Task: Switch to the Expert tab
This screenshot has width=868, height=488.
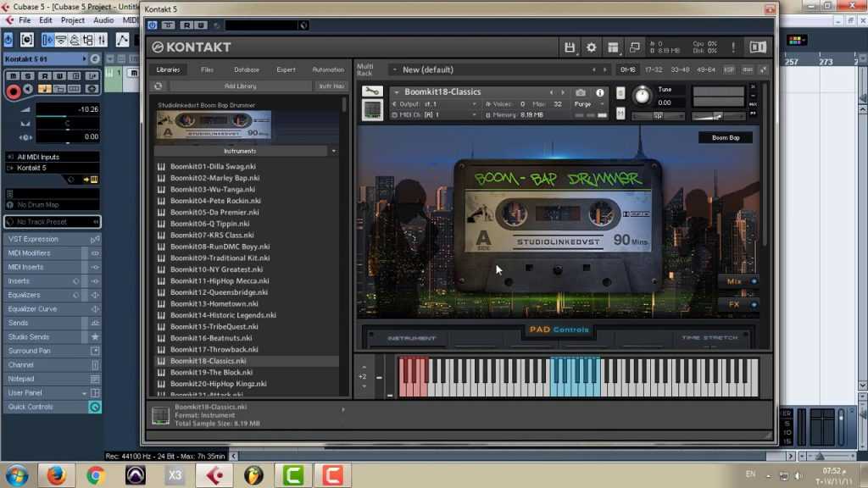Action: click(287, 69)
